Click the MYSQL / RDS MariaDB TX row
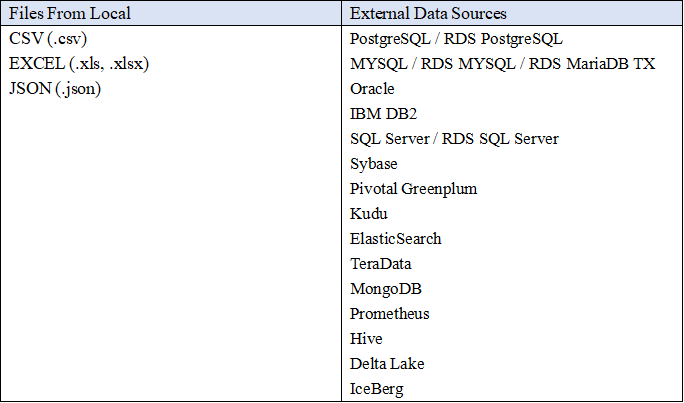The width and height of the screenshot is (684, 403). click(503, 64)
